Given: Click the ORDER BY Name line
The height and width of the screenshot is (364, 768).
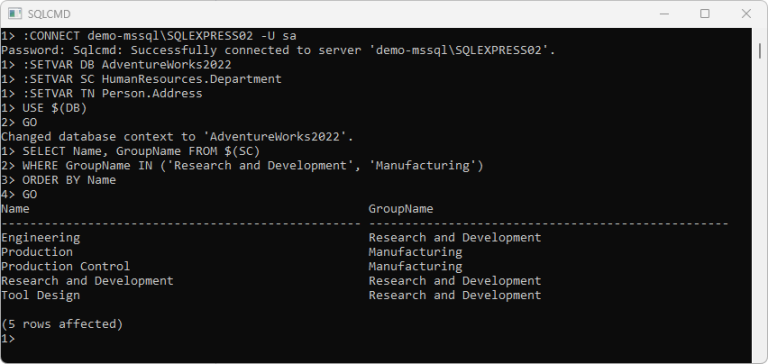Looking at the screenshot, I should (x=58, y=180).
